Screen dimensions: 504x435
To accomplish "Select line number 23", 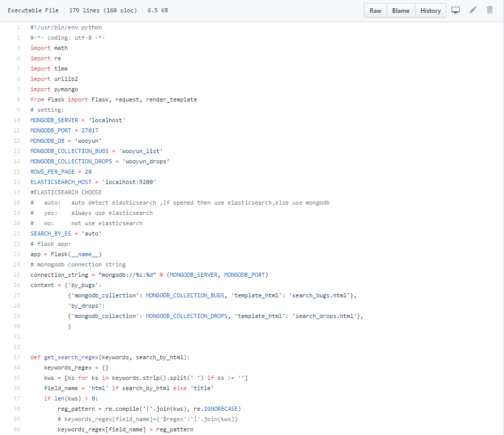I will [x=17, y=254].
